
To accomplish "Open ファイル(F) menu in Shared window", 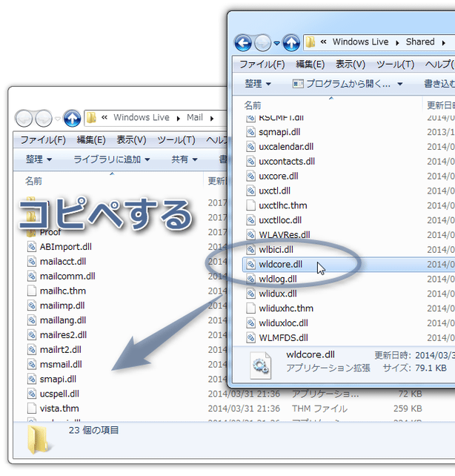I will tap(262, 65).
